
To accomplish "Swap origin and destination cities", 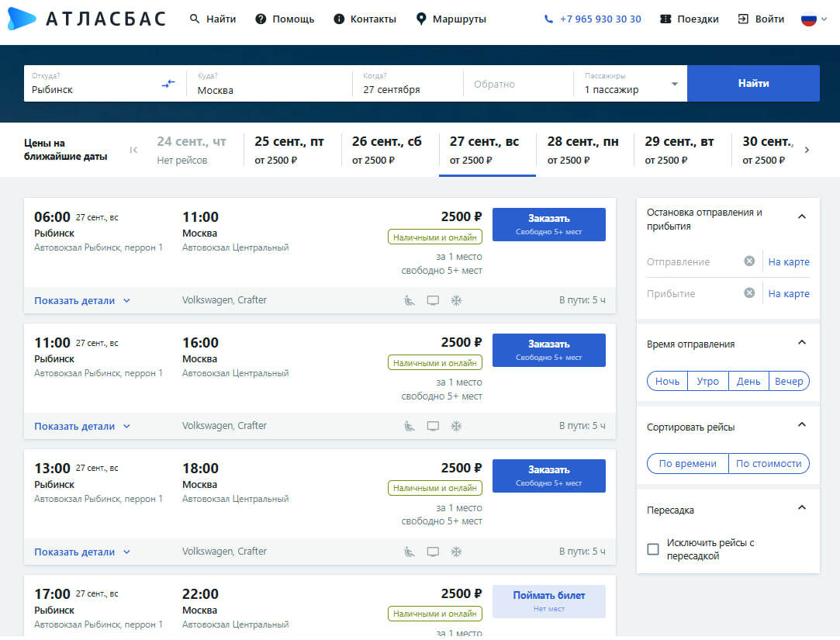I will (168, 84).
